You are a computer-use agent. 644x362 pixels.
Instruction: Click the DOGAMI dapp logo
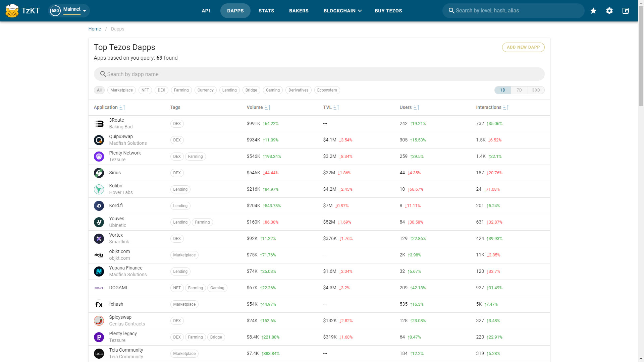click(x=99, y=288)
